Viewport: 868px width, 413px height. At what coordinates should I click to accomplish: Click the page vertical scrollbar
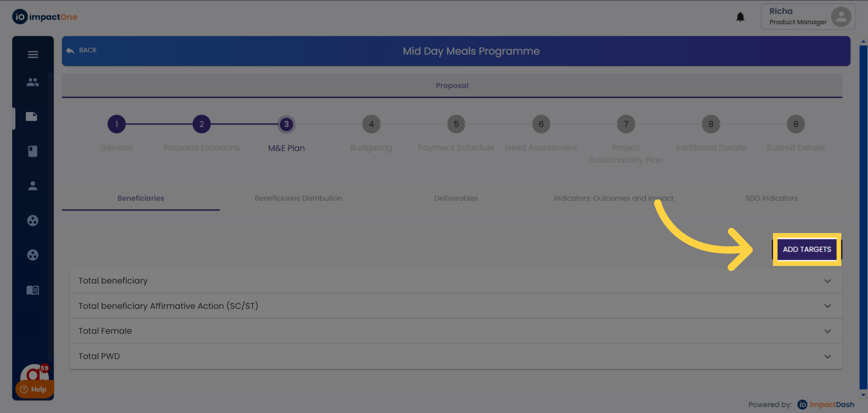(863, 217)
